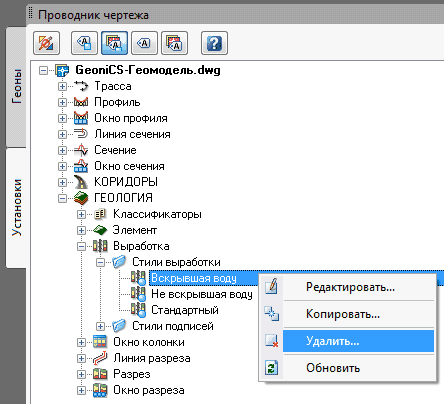Select the Не вскрывшая воду style
This screenshot has height=404, width=444.
[202, 294]
